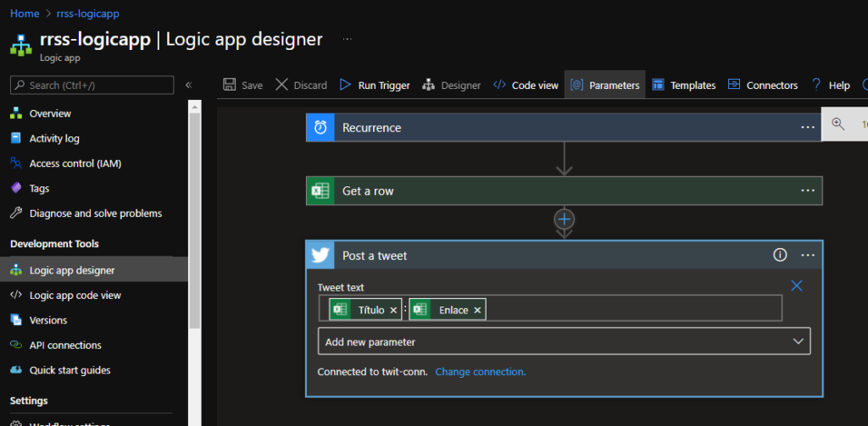Discard changes with the X icon
The image size is (868, 426).
[281, 86]
